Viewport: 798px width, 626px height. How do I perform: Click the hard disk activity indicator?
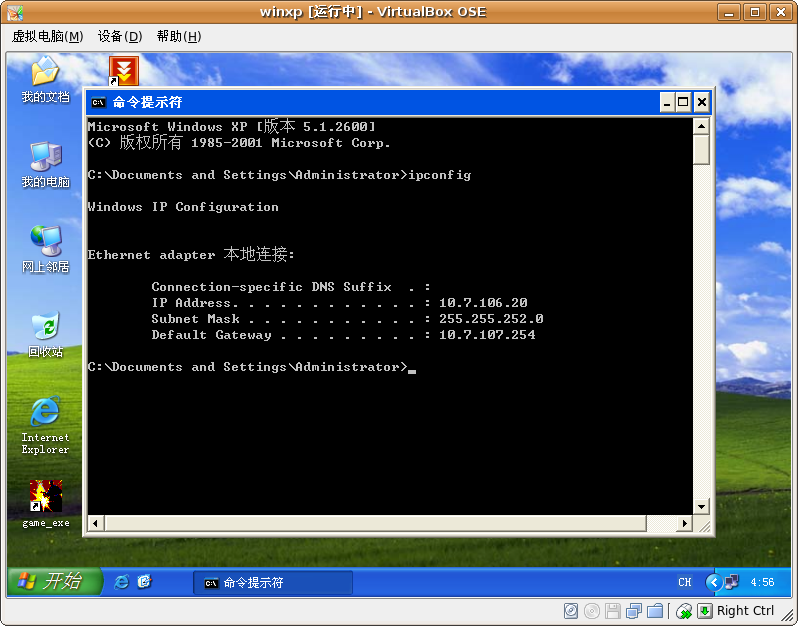(571, 611)
